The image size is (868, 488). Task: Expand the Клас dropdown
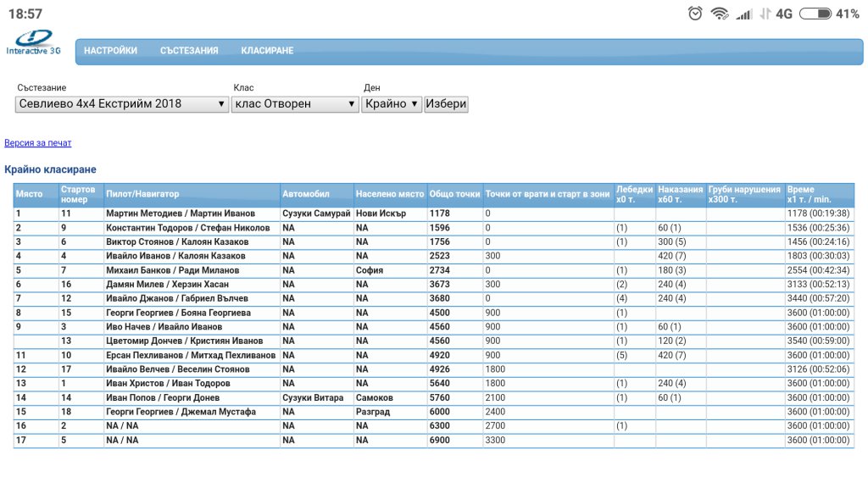[x=296, y=104]
